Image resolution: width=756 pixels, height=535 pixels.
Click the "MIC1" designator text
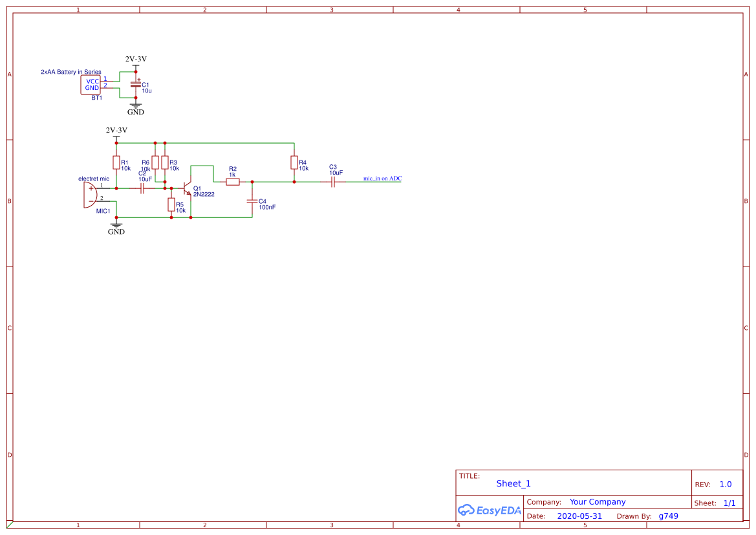point(103,211)
